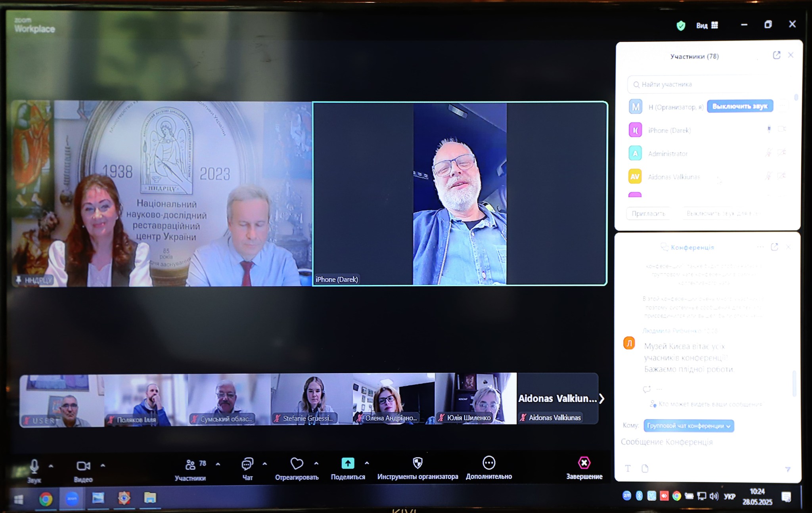
Task: Select the Aidonas Valkiunas name tile
Action: tap(557, 398)
